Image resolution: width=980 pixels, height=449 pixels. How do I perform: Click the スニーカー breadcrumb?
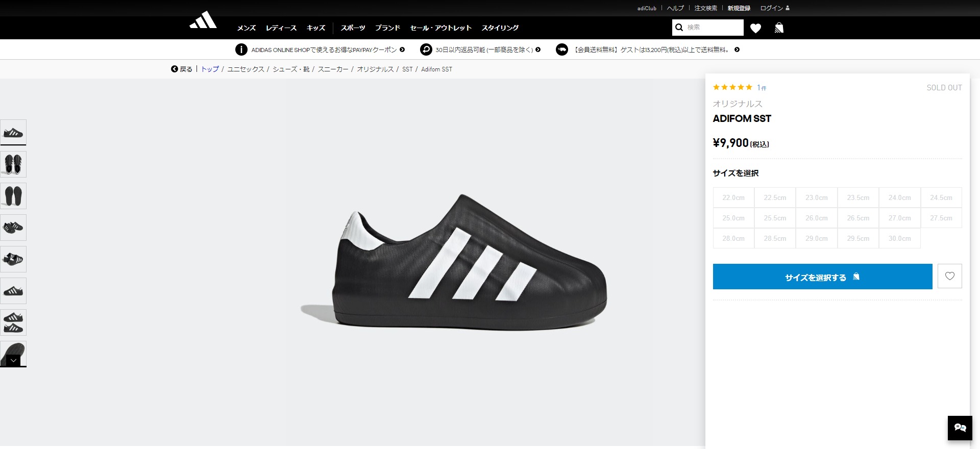click(x=333, y=69)
